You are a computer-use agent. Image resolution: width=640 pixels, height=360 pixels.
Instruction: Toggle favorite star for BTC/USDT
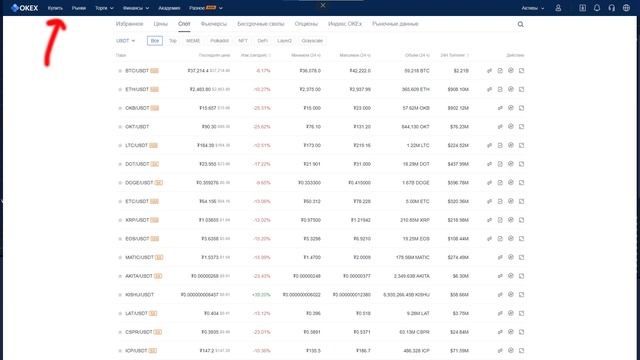click(120, 71)
